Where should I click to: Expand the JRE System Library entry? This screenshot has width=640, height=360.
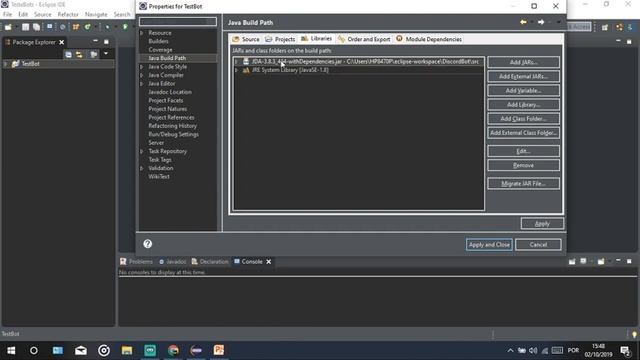[x=236, y=70]
